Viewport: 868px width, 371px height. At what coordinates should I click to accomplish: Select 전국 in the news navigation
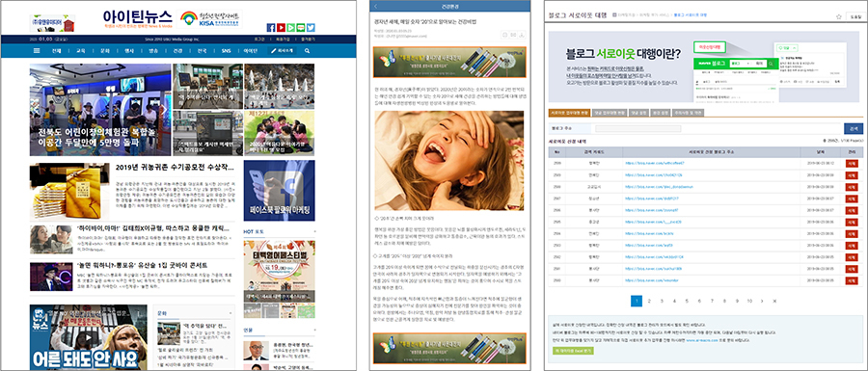click(x=202, y=51)
